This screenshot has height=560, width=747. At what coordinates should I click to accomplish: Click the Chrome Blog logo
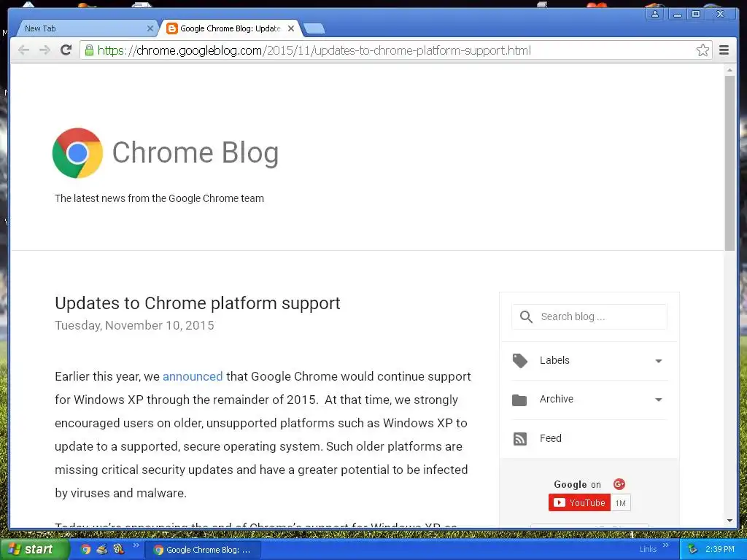coord(77,153)
